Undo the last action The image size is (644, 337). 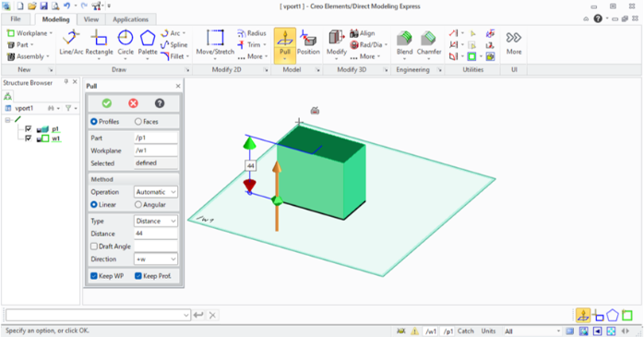coord(66,6)
